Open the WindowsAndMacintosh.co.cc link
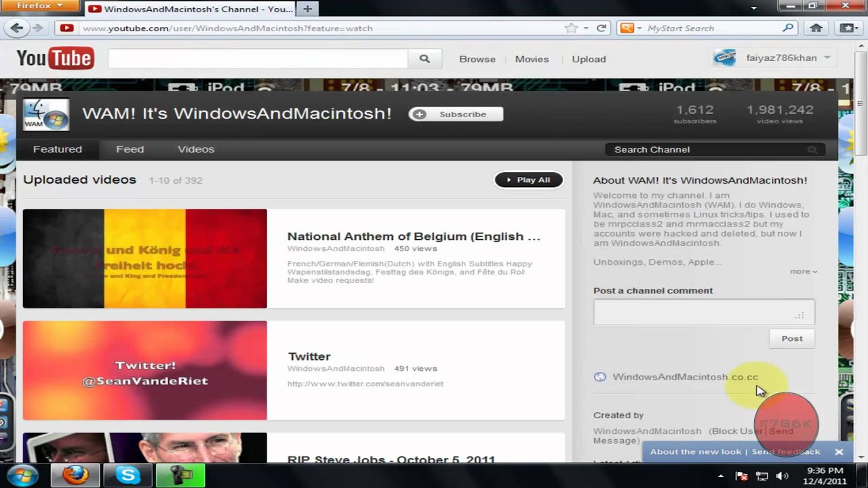Screen dimensions: 868x488 [686, 377]
